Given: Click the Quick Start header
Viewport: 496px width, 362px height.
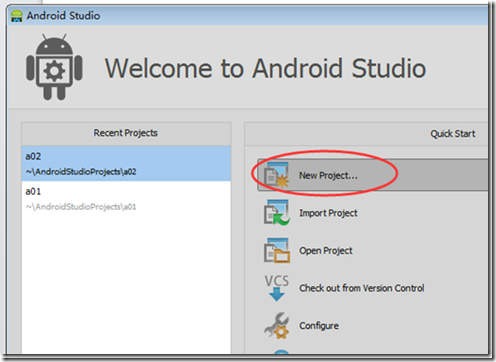Looking at the screenshot, I should [453, 134].
